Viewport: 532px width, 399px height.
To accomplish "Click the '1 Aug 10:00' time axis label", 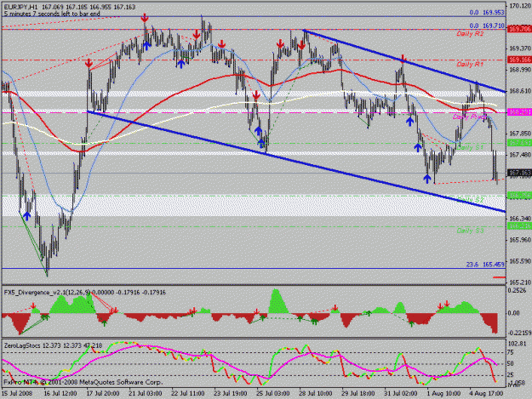I will (x=443, y=394).
